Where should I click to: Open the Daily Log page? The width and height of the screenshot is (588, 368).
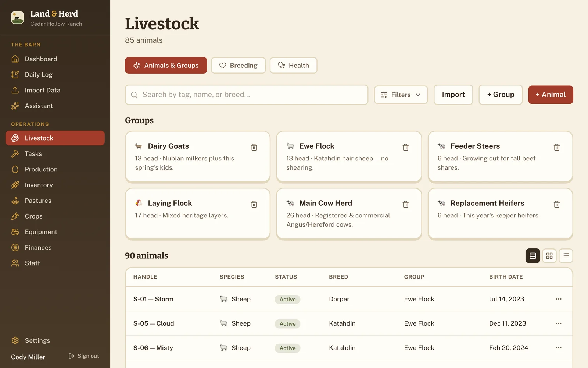coord(55,75)
